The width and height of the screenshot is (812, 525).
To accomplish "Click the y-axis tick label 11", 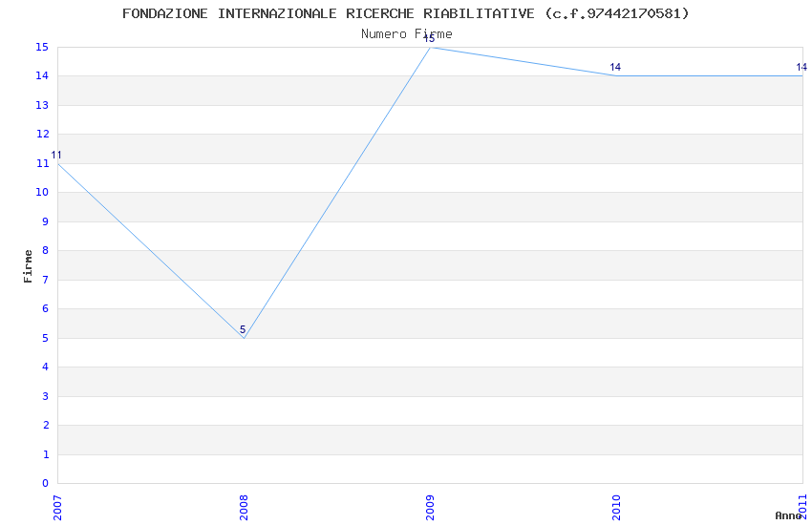I will point(42,163).
